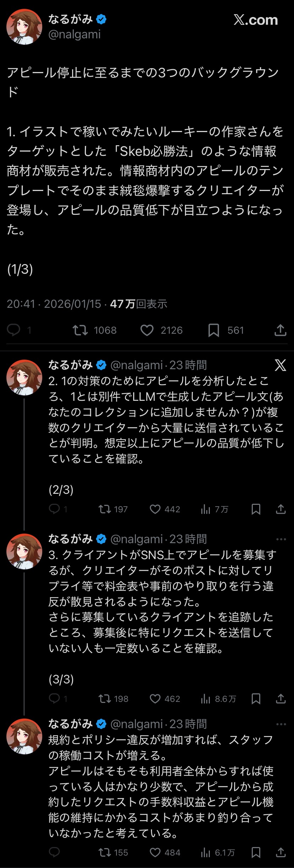Open more options on the (3/3) reply
The image size is (294, 868).
tap(281, 539)
